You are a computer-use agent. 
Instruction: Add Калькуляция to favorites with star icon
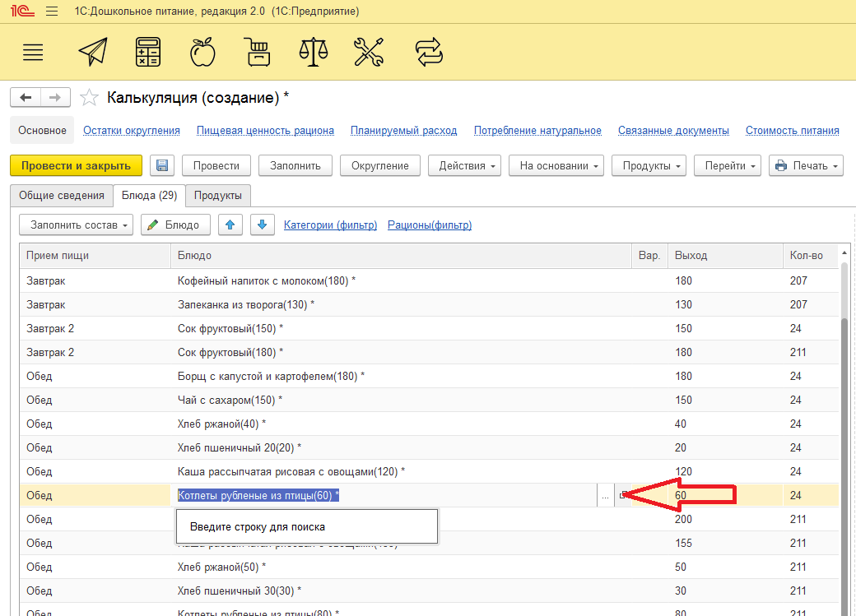click(x=90, y=99)
